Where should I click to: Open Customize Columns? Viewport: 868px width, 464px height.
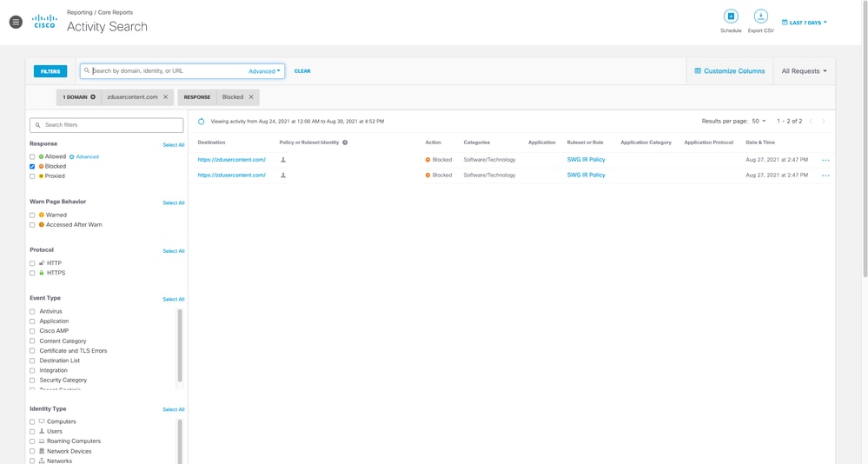tap(730, 71)
